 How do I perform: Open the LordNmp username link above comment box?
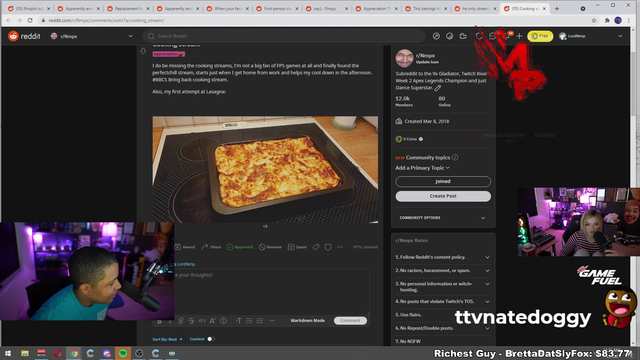[186, 264]
